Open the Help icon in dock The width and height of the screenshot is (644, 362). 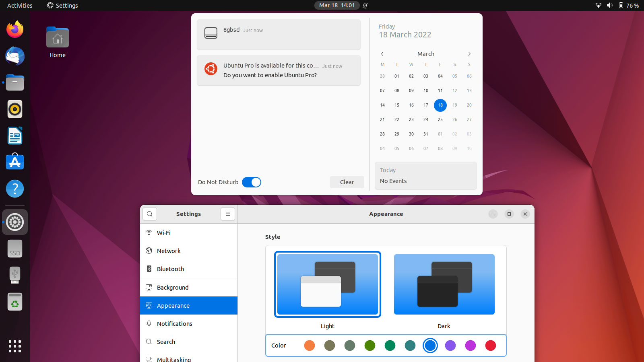pyautogui.click(x=15, y=189)
